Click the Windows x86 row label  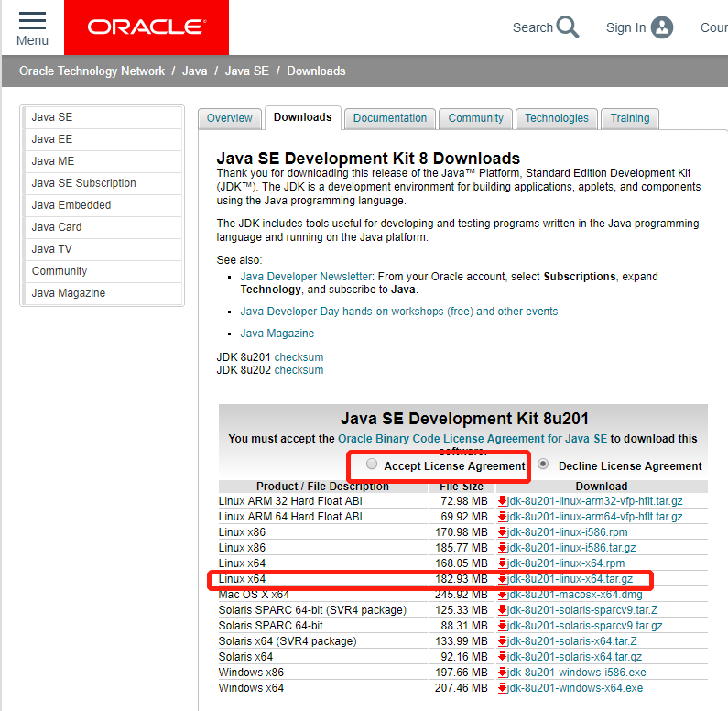[251, 673]
